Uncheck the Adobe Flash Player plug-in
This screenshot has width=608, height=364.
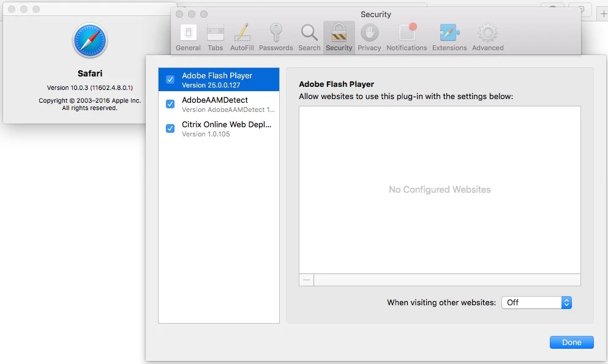pyautogui.click(x=170, y=80)
